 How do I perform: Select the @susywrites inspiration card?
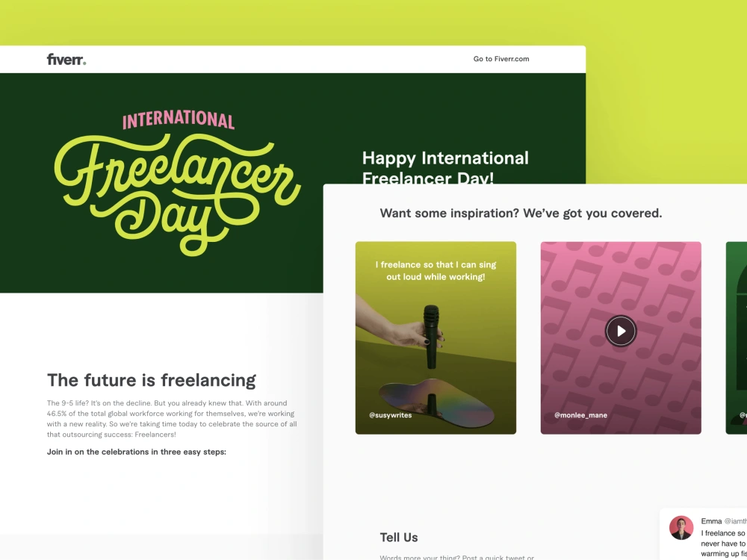coord(436,337)
